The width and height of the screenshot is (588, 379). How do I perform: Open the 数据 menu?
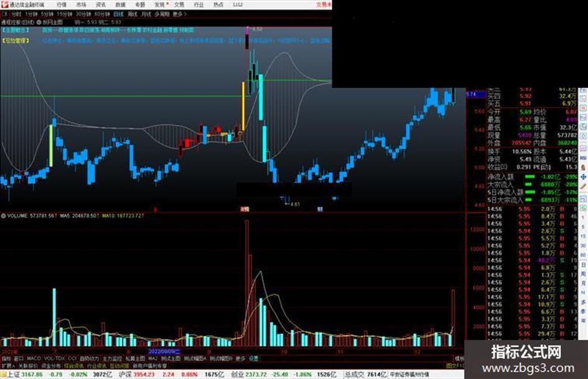[x=120, y=4]
